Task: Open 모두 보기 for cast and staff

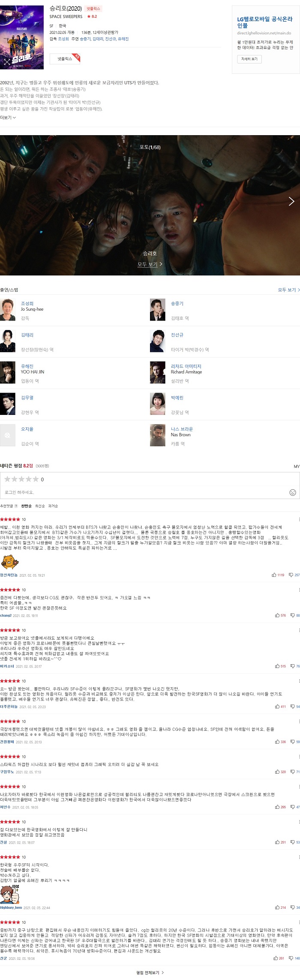Action: 289,290
